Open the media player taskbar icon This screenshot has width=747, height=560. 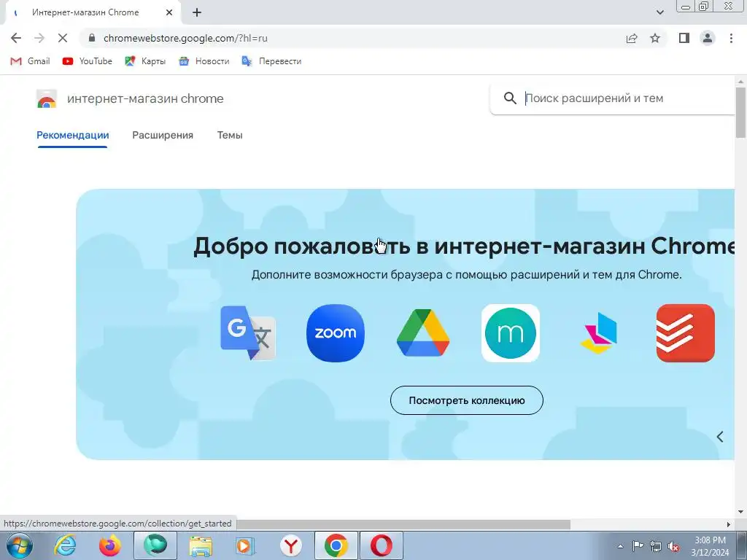(245, 545)
